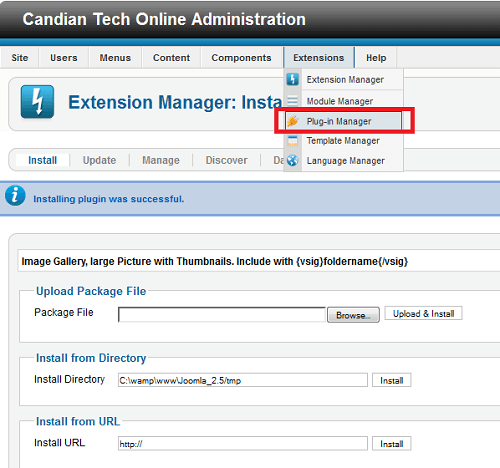Click the Install from URL legend
This screenshot has width=500, height=468.
(78, 421)
